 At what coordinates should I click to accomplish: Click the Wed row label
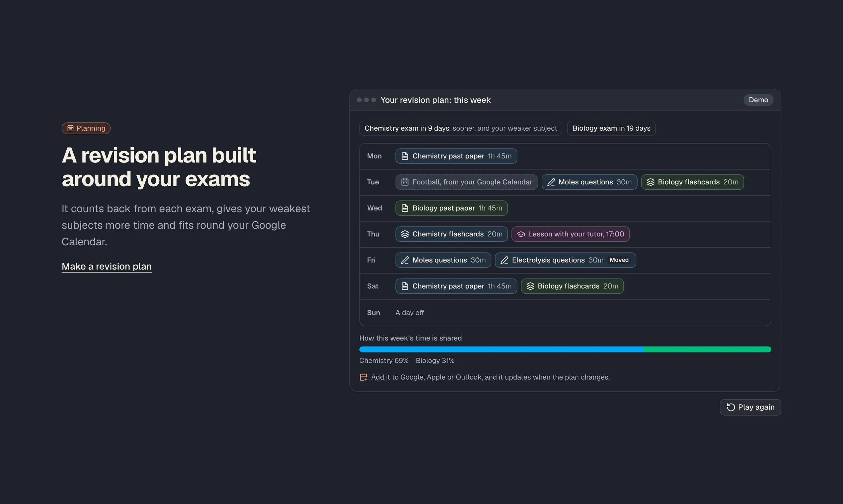click(375, 208)
